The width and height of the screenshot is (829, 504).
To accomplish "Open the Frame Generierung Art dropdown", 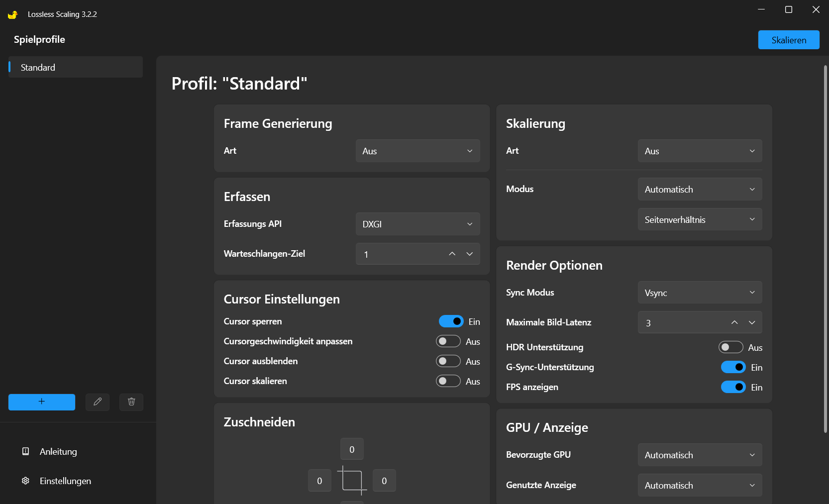I will pyautogui.click(x=417, y=151).
